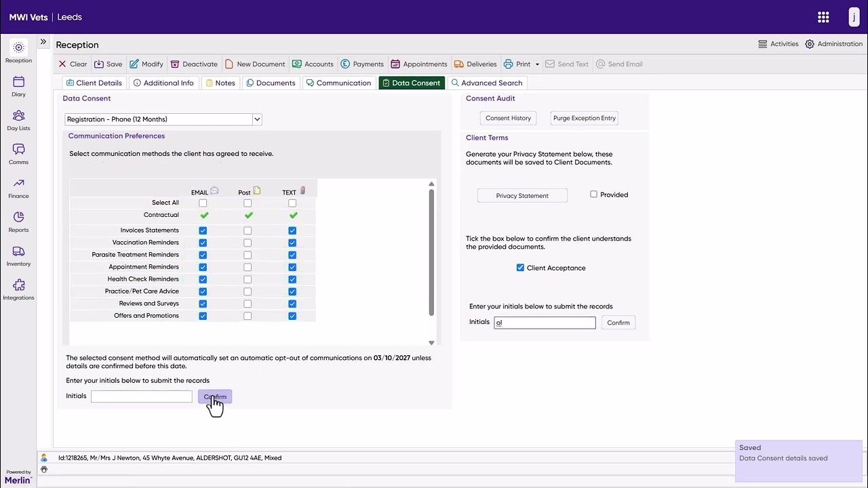Open Appointments from the toolbar
This screenshot has height=488, width=868.
[419, 64]
